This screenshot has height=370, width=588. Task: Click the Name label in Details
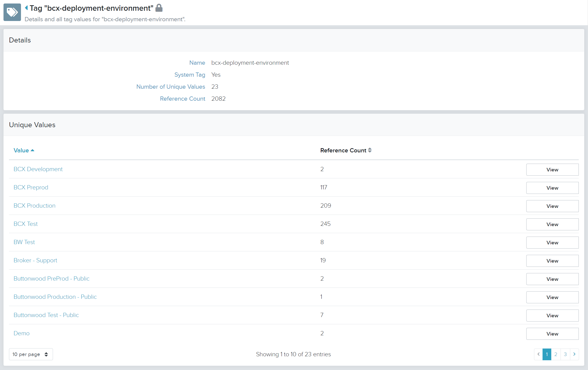point(197,63)
